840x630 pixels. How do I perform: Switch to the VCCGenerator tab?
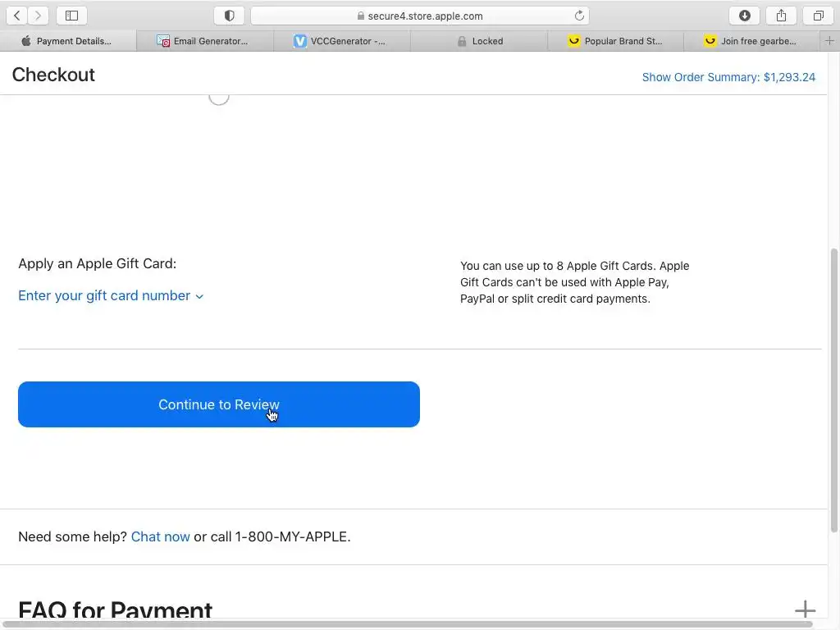tap(342, 41)
